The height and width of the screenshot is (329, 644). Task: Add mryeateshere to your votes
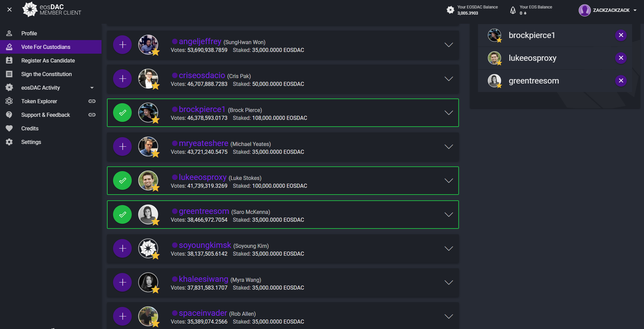[x=123, y=147]
